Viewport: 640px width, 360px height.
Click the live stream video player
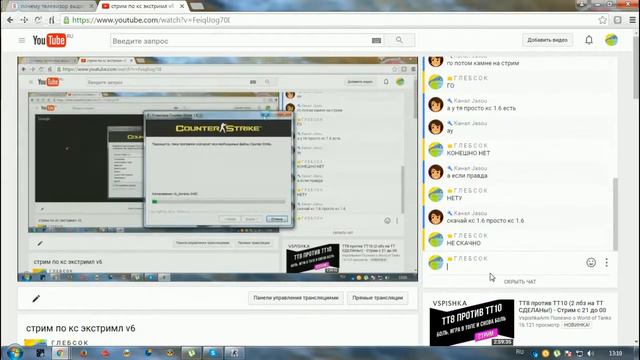pos(218,169)
